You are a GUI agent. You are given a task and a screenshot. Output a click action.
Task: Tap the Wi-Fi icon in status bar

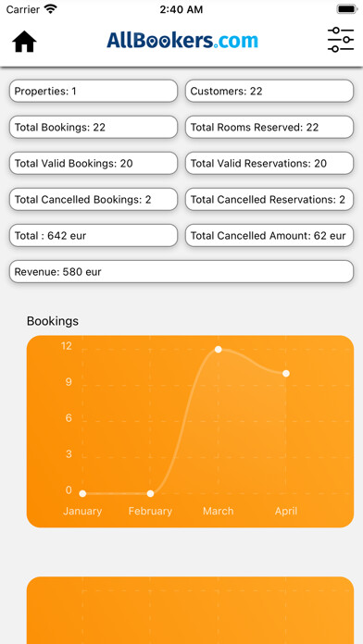point(51,9)
